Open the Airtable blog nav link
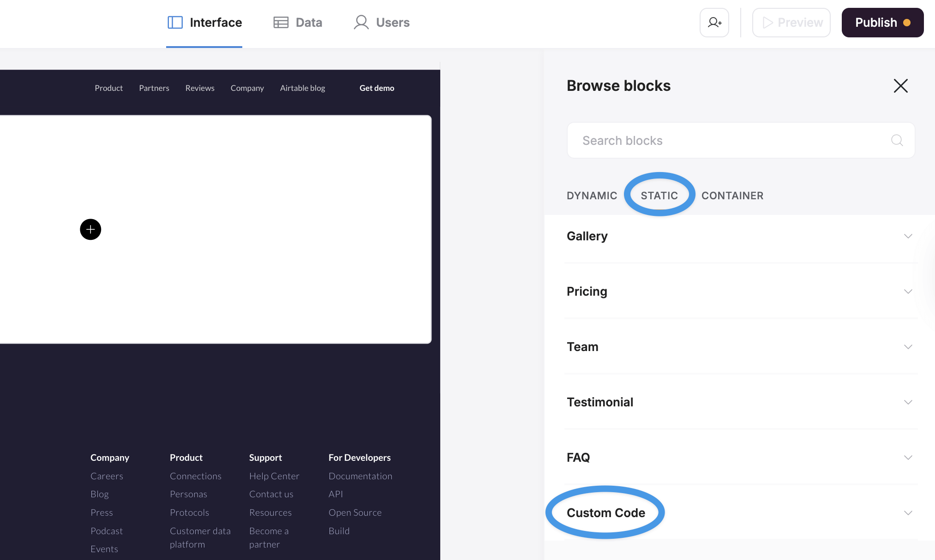This screenshot has height=560, width=935. [x=302, y=88]
